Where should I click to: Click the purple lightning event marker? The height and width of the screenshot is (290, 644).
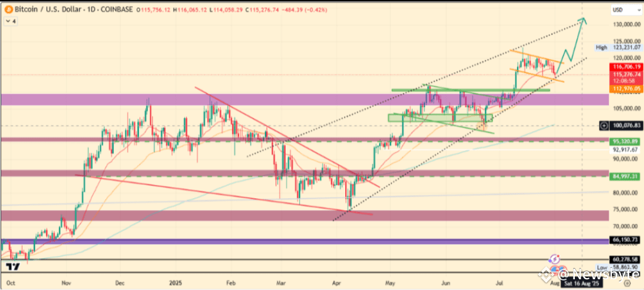[555, 259]
